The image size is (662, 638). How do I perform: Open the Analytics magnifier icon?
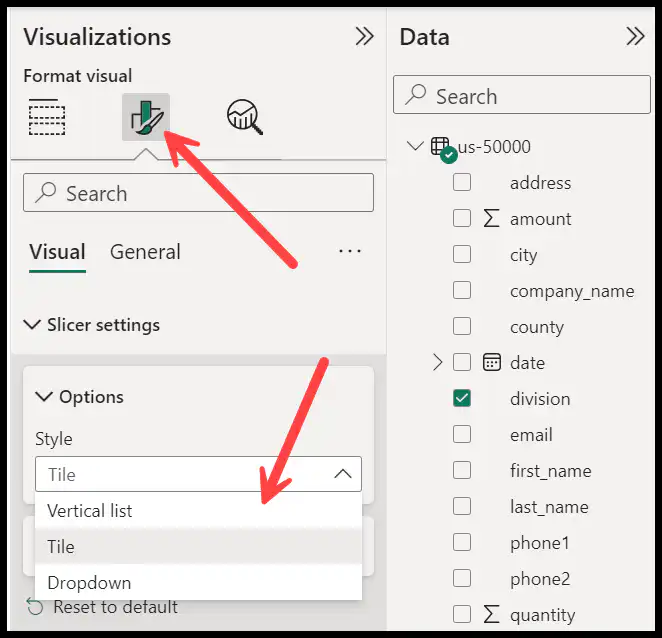pyautogui.click(x=245, y=117)
